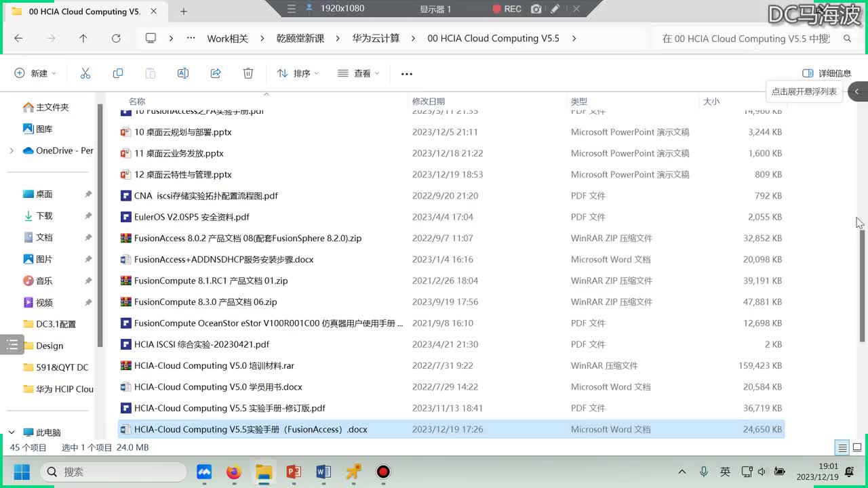Switch to large thumbnails view icon

click(857, 447)
